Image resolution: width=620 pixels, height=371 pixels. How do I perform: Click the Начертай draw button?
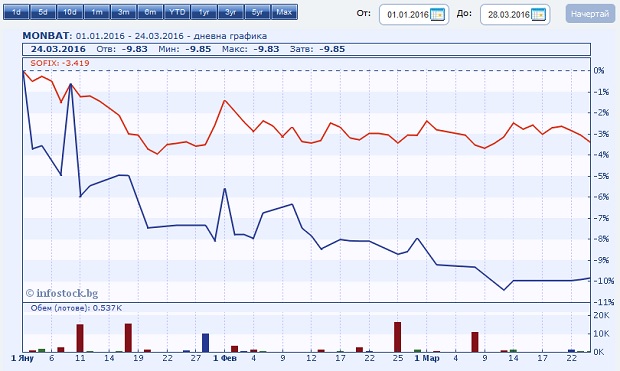(590, 14)
